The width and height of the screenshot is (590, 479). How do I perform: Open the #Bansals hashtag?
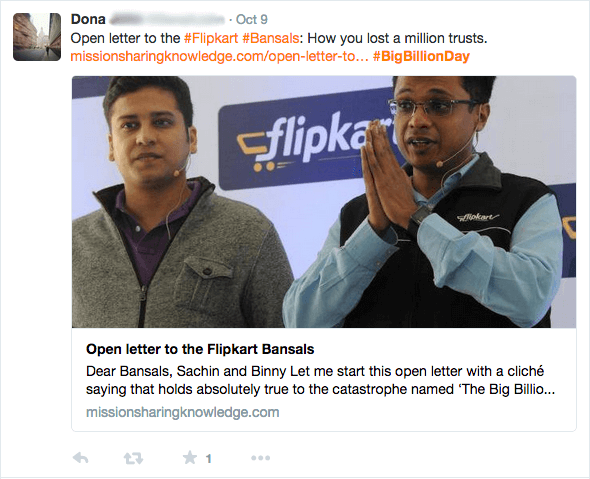271,38
